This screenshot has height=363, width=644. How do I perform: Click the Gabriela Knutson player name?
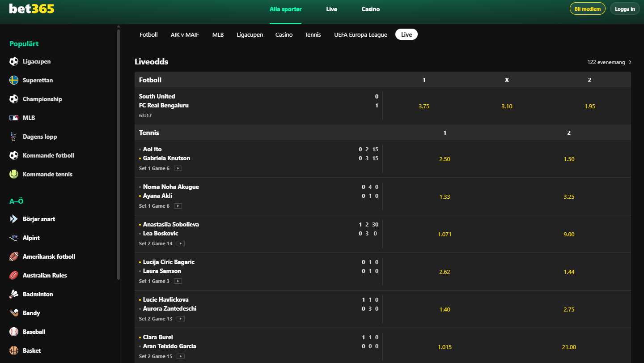[x=166, y=158]
